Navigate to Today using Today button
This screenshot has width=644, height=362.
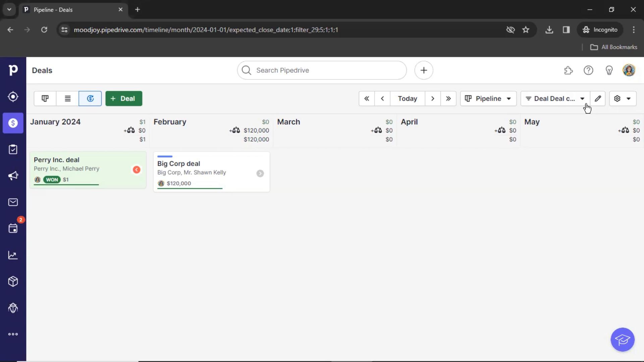click(x=407, y=98)
